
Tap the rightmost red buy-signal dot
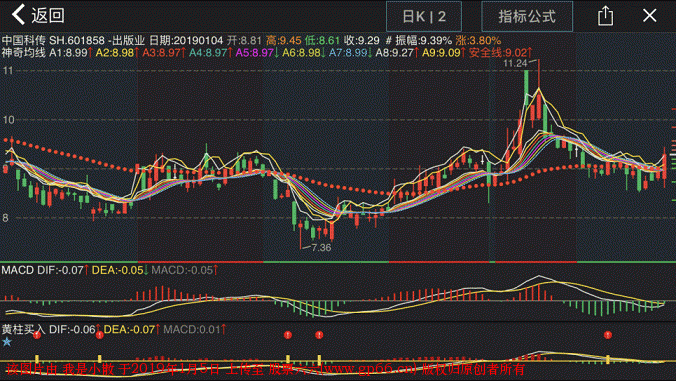(607, 334)
